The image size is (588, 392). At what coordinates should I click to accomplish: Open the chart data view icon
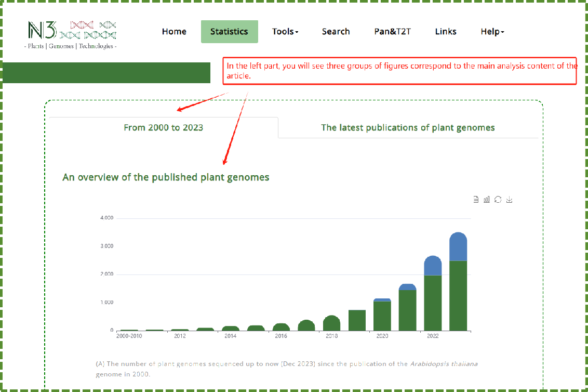point(476,200)
